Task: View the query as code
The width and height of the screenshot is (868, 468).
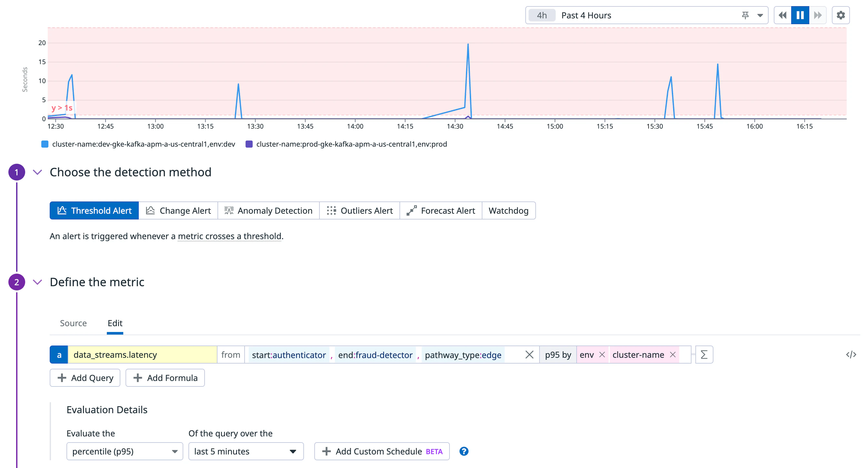Action: tap(852, 354)
